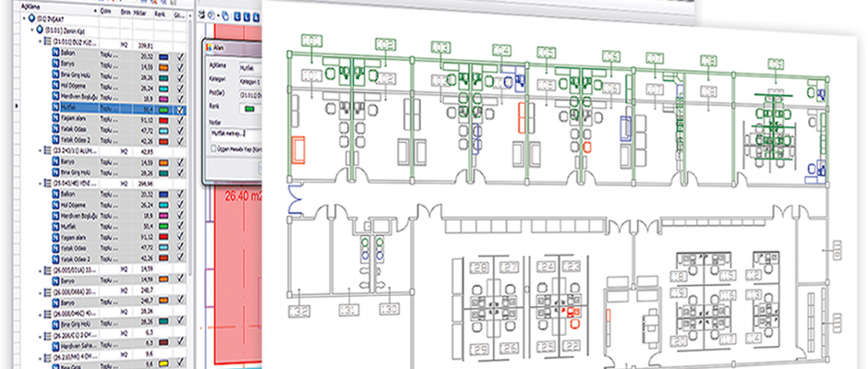Screen dimensions: 868x369
Task: Click the root İNŞAAT node icon
Action: (x=31, y=17)
